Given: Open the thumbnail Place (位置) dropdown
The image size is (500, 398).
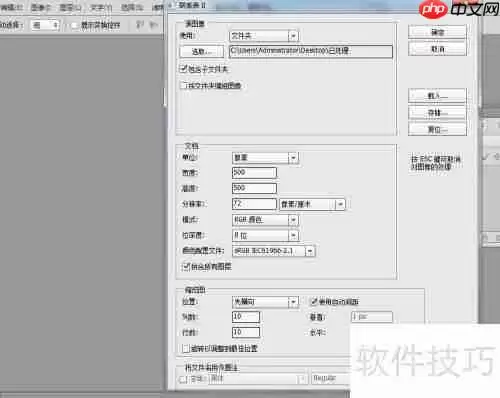Looking at the screenshot, I should point(265,302).
